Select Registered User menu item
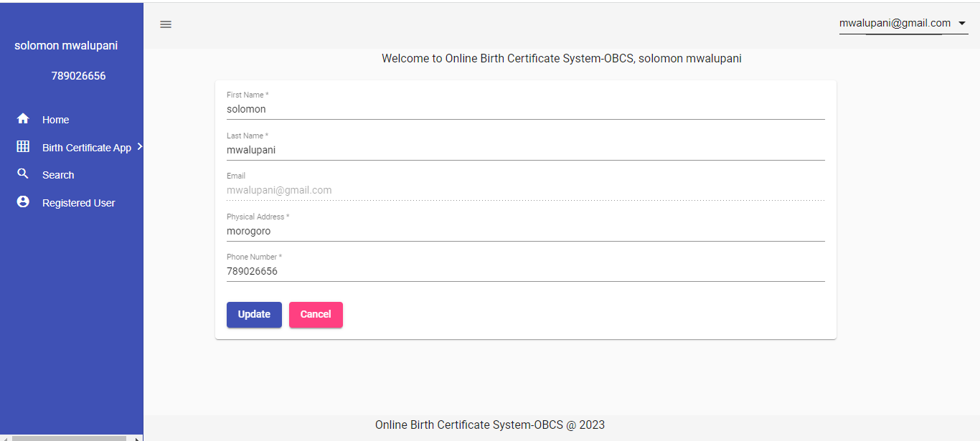Screen dimensions: 980x441 (x=78, y=203)
